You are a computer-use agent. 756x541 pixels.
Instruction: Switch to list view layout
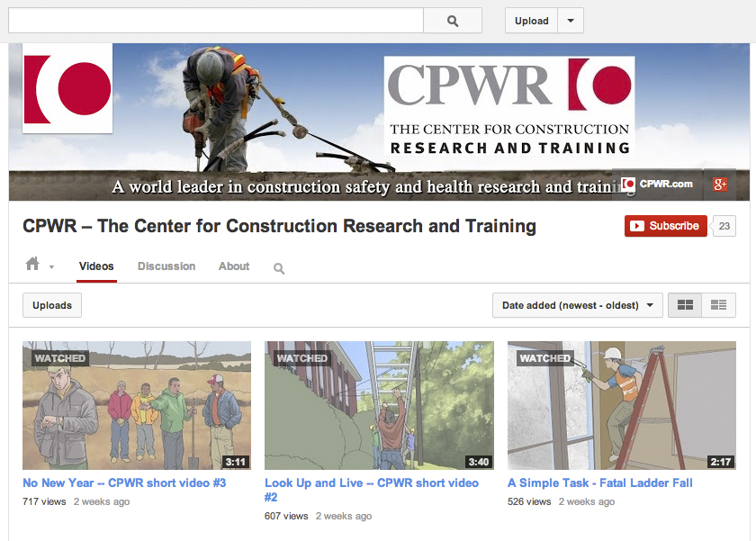click(718, 305)
